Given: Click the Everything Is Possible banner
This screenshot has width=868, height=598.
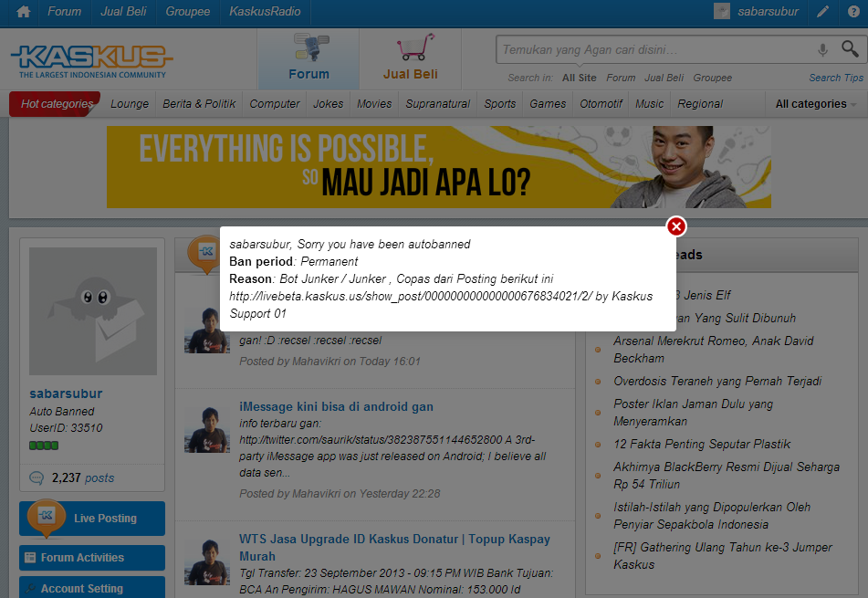Looking at the screenshot, I should click(x=438, y=167).
